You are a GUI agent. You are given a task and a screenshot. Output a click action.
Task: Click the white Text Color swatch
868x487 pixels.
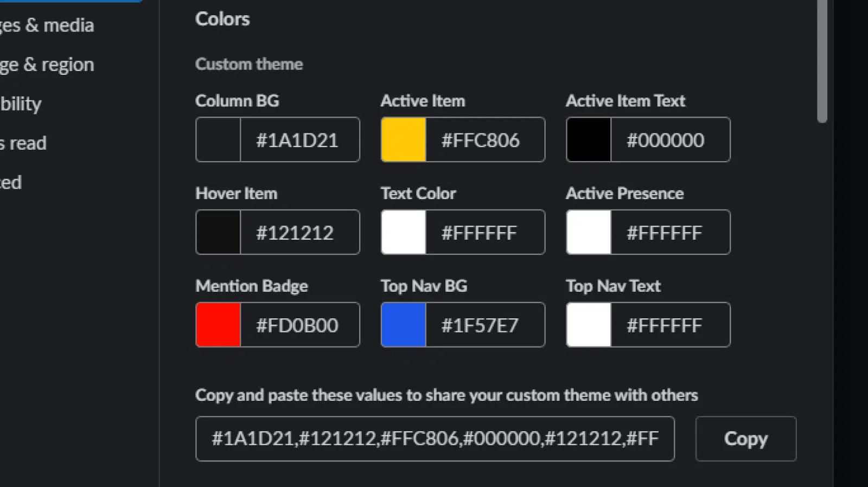coord(403,232)
